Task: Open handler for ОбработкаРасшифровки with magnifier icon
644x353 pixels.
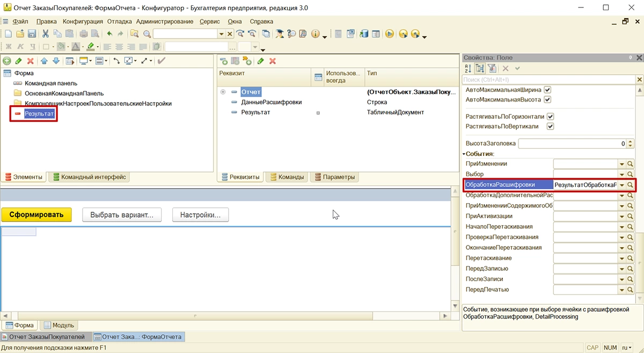Action: 631,185
